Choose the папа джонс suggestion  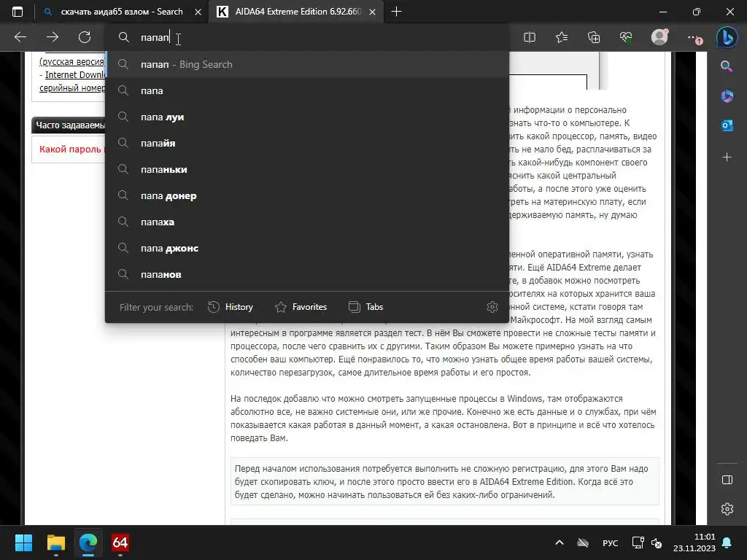pos(307,248)
